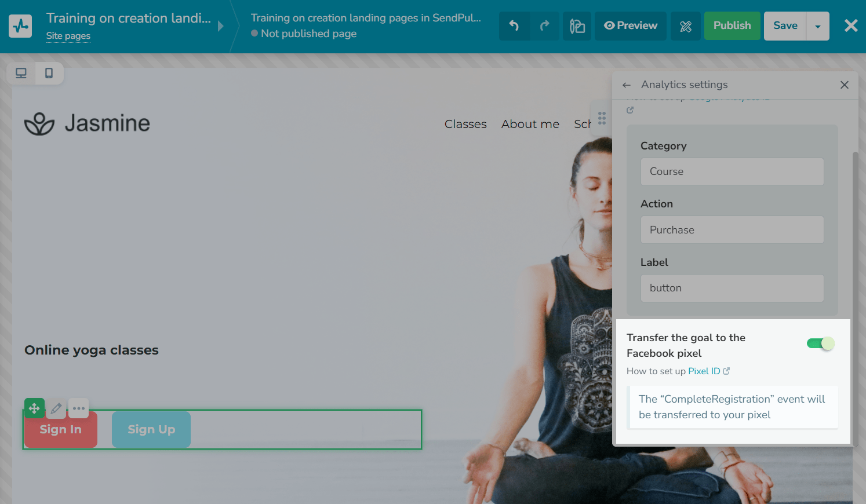Click the SendPulse logo icon

[x=20, y=26]
